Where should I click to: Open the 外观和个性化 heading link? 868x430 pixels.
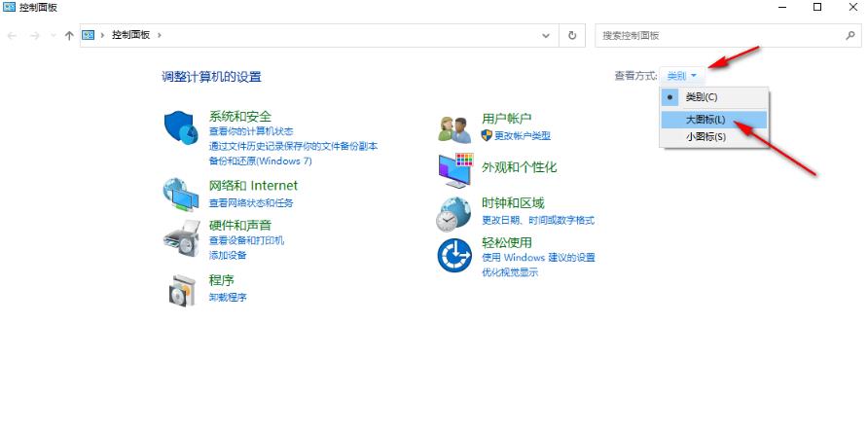click(520, 167)
